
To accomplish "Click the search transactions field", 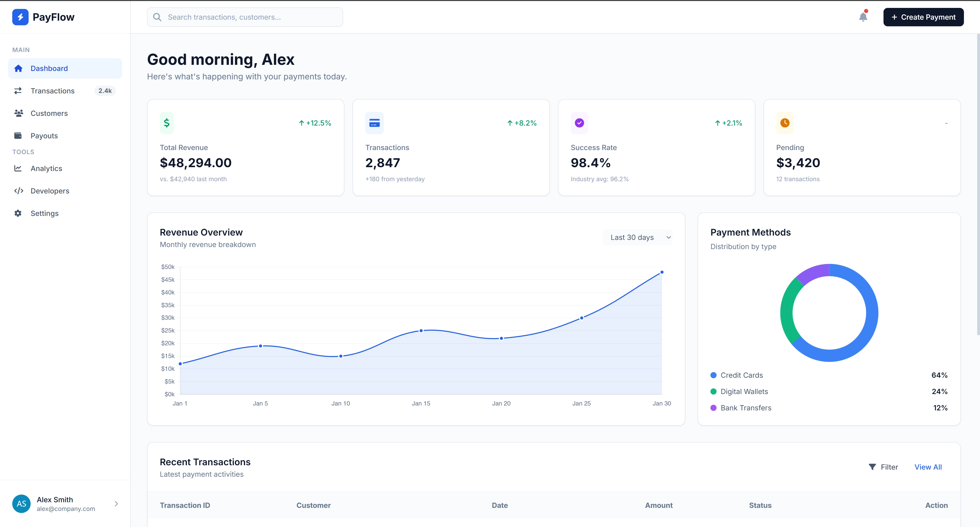I will click(245, 17).
